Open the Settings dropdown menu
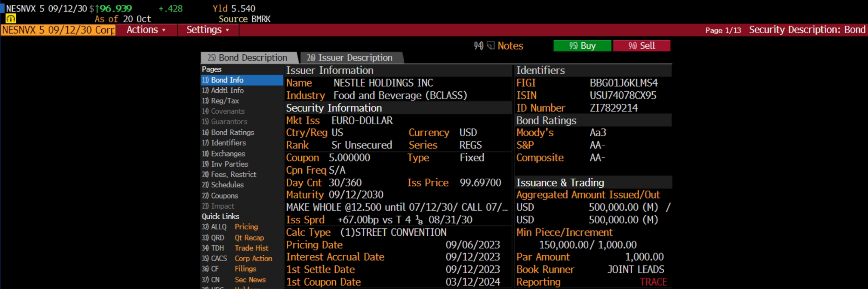Screen dimensions: 868x289 (208, 30)
